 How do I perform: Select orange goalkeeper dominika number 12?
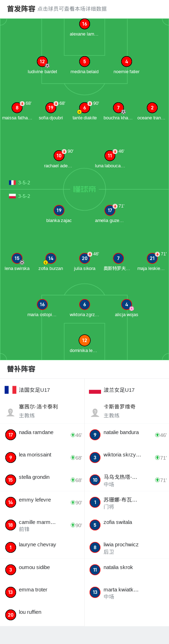click(84, 340)
